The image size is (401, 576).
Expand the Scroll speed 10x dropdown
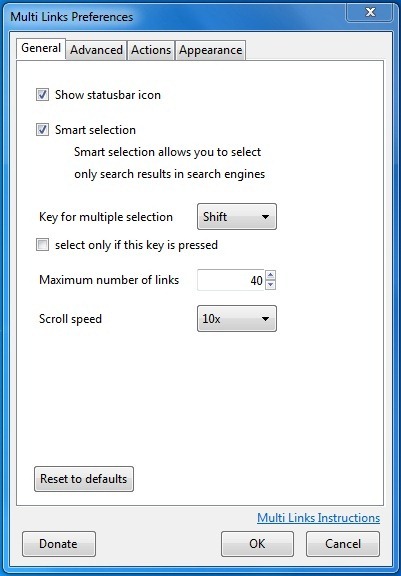point(237,318)
